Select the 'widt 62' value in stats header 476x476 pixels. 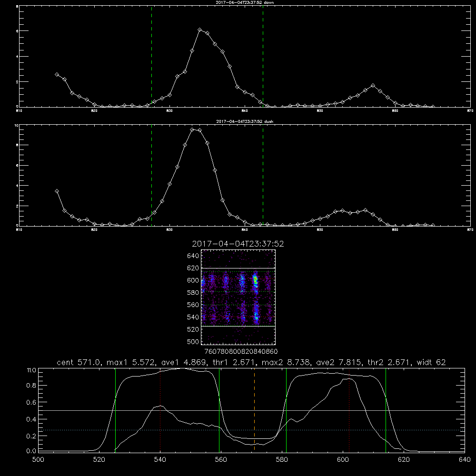(431, 362)
